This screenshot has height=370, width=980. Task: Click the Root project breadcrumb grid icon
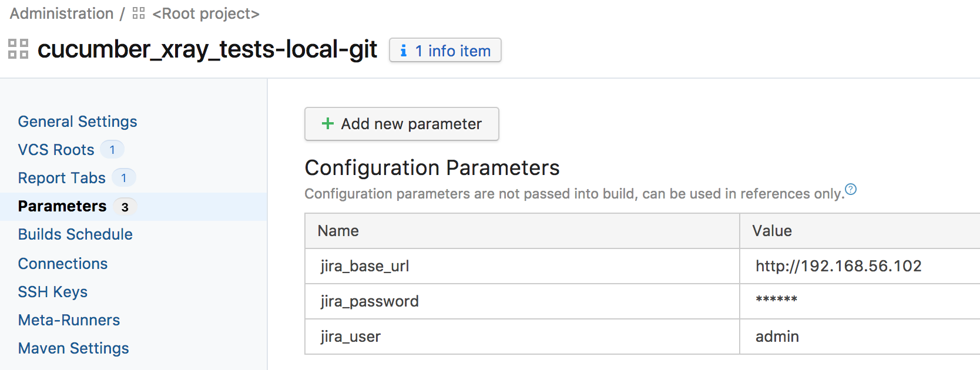coord(139,13)
